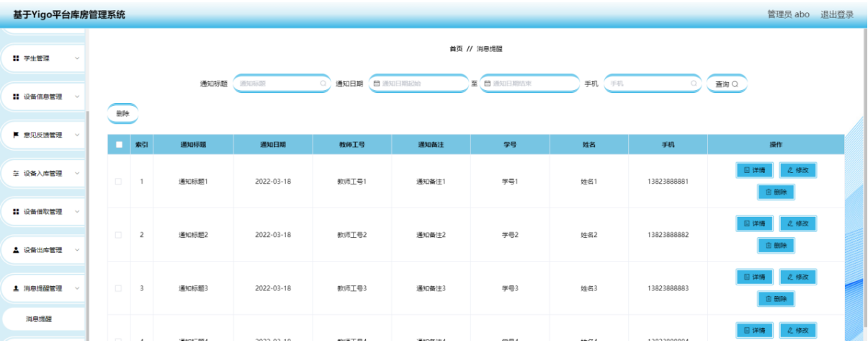Expand 设备入库管理 using its chevron
Viewport: 868px width, 343px height.
point(77,173)
